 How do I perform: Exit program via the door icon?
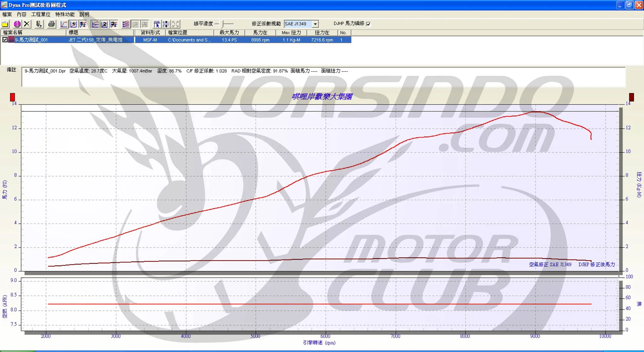tap(39, 24)
